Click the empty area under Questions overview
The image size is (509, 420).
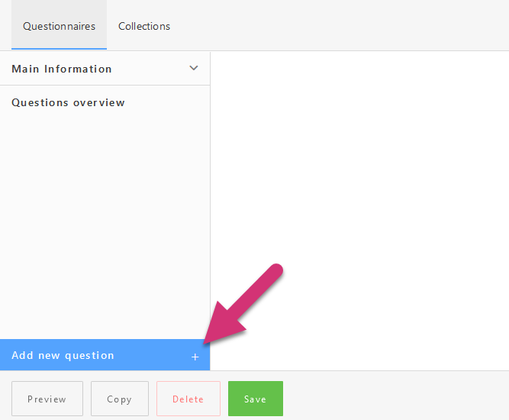[105, 221]
